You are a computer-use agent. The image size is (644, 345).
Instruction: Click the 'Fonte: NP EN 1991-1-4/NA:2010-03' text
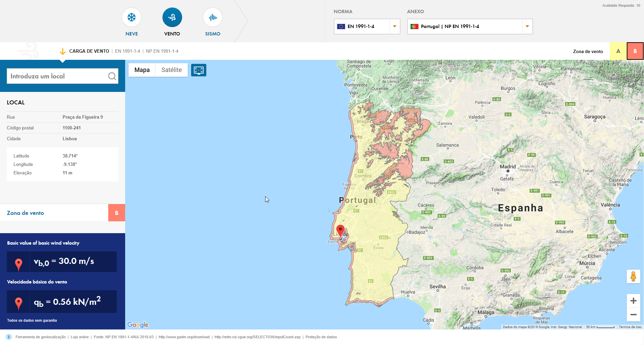[x=123, y=337]
